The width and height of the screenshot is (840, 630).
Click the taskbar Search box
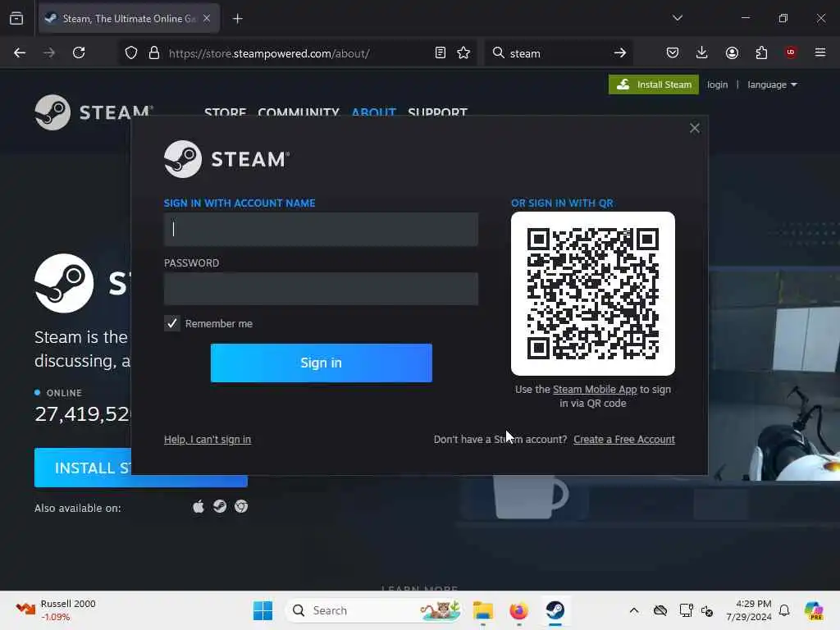click(x=375, y=610)
